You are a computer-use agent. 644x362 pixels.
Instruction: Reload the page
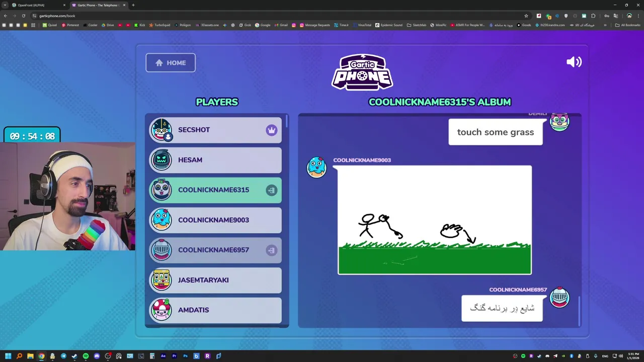point(23,16)
